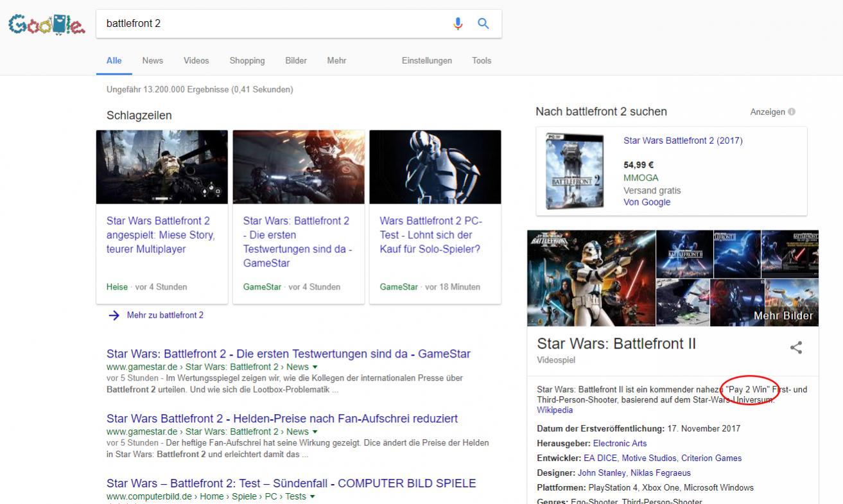Click the Videospiel subtitle
This screenshot has height=504, width=843.
coord(556,360)
